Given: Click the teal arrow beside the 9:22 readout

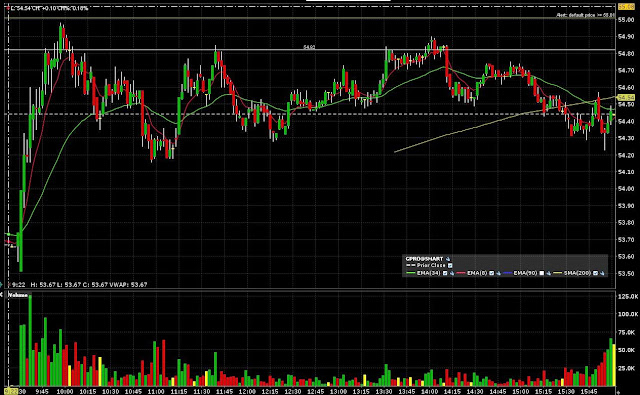Looking at the screenshot, I should 1,284.
